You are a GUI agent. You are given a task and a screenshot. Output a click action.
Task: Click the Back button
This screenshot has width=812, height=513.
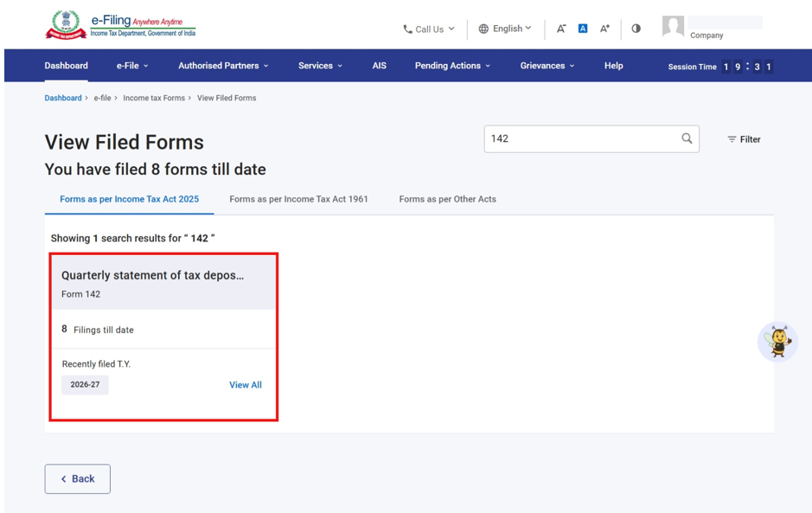point(78,478)
